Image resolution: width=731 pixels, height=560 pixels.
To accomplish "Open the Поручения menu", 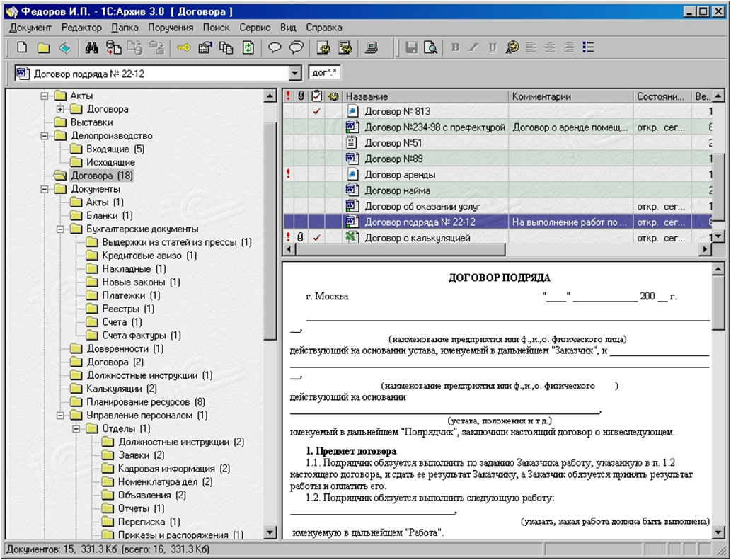I will click(170, 28).
